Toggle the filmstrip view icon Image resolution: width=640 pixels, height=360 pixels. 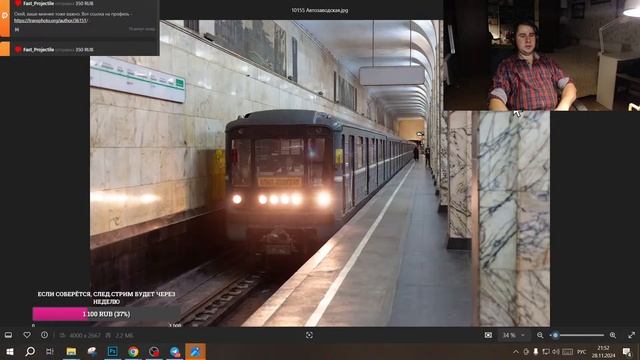pos(8,335)
